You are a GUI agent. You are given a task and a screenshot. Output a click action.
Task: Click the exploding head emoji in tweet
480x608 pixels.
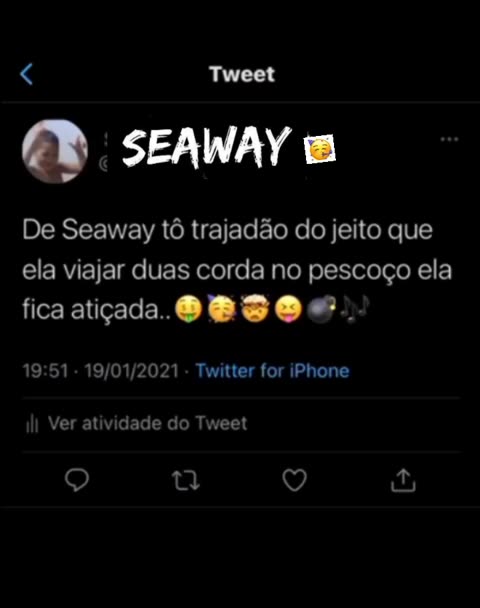click(x=255, y=309)
